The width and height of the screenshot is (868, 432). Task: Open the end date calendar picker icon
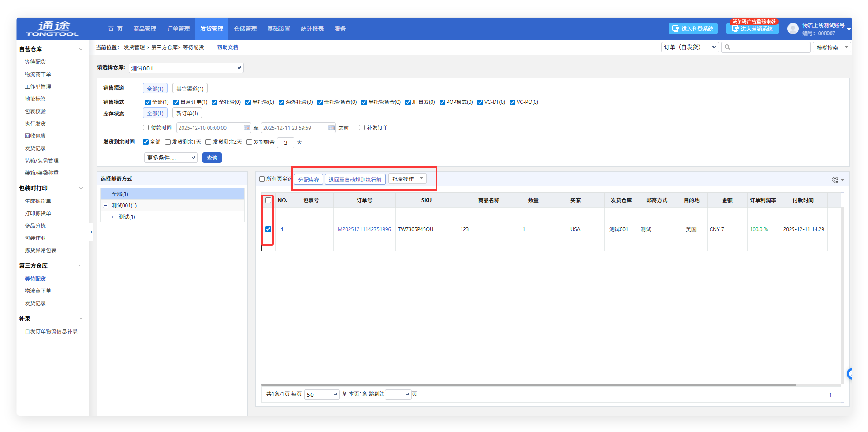[x=332, y=128]
